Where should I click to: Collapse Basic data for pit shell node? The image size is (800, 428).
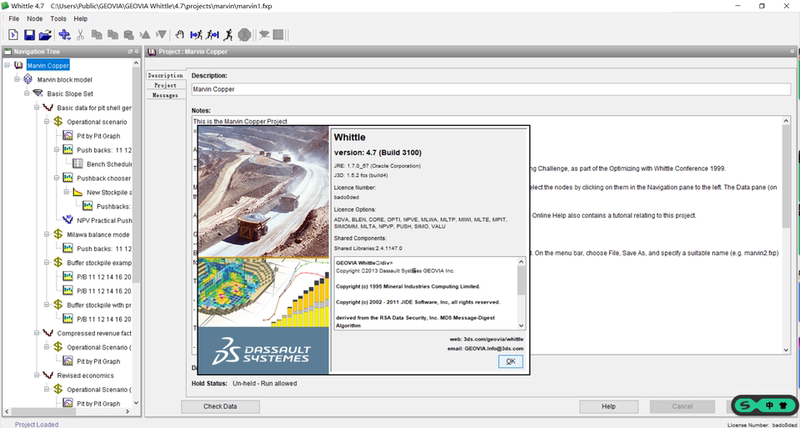tap(37, 108)
